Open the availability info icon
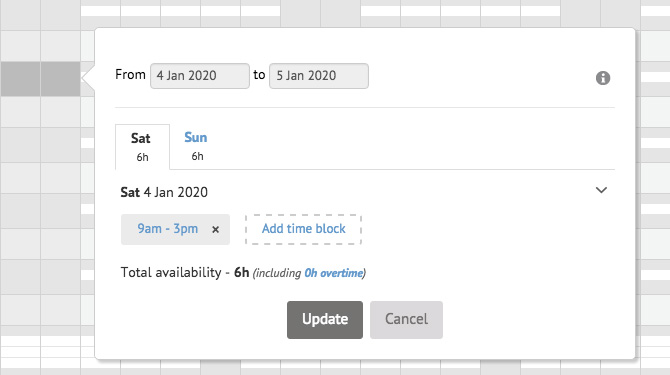This screenshot has height=375, width=670. pyautogui.click(x=602, y=78)
